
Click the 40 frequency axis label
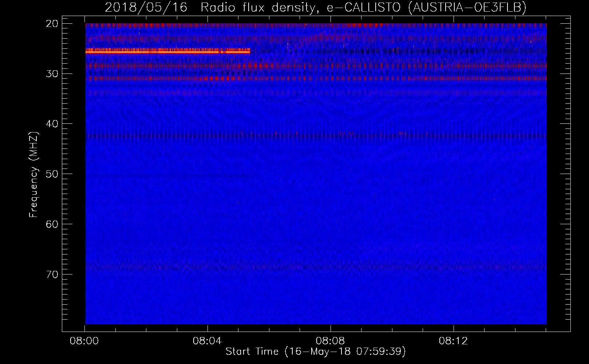coord(52,124)
